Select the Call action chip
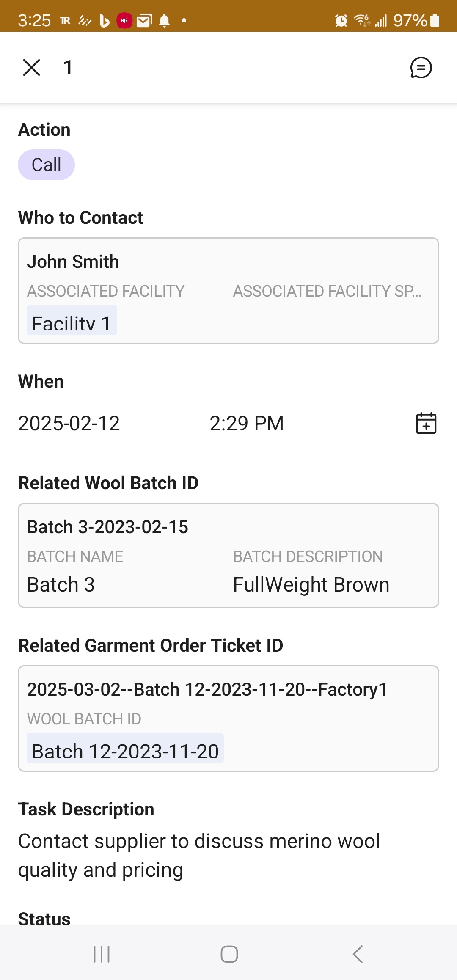Image resolution: width=457 pixels, height=980 pixels. [x=46, y=165]
